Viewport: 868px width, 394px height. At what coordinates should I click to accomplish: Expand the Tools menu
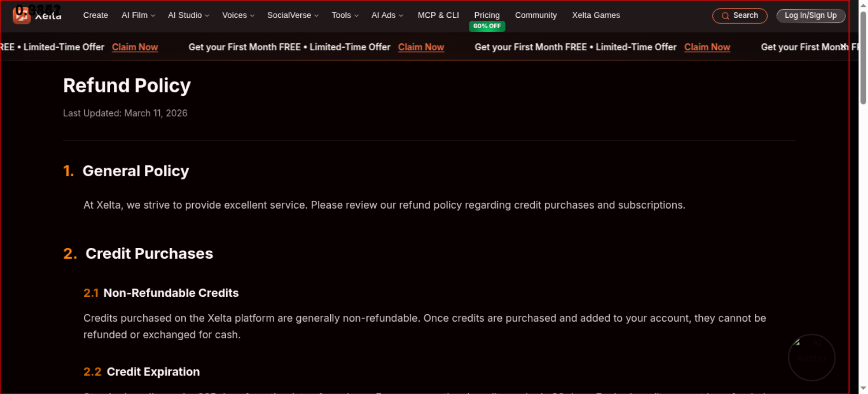click(x=345, y=15)
